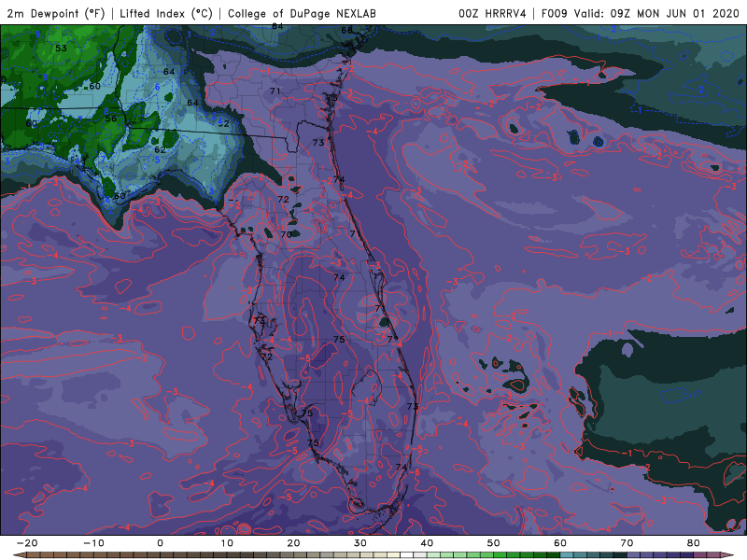Click the "College of DuPage NEXLAB" label
Screen dimensions: 747x560
[302, 13]
